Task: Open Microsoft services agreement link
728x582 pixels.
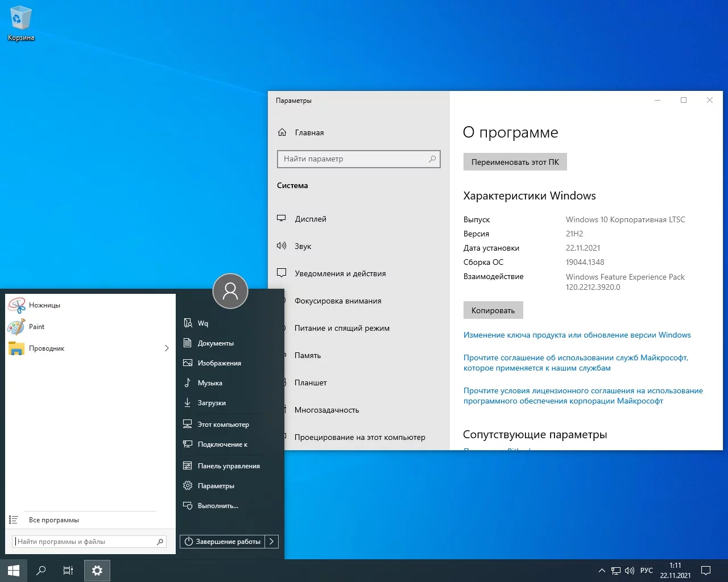Action: click(x=576, y=363)
